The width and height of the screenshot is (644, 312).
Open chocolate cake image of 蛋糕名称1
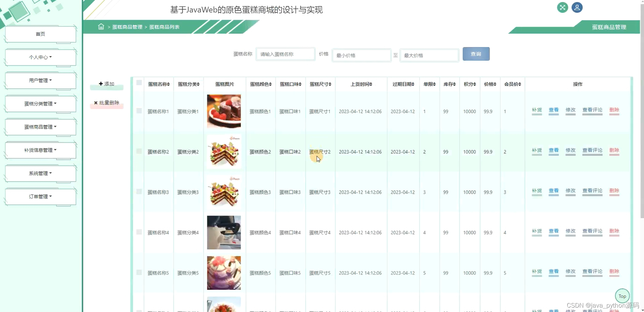[x=224, y=111]
